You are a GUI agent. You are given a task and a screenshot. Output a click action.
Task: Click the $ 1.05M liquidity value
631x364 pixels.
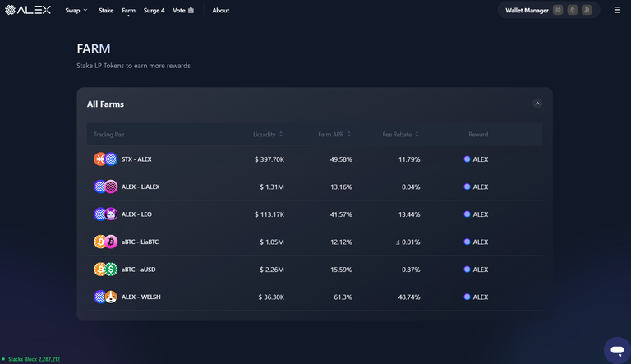272,242
